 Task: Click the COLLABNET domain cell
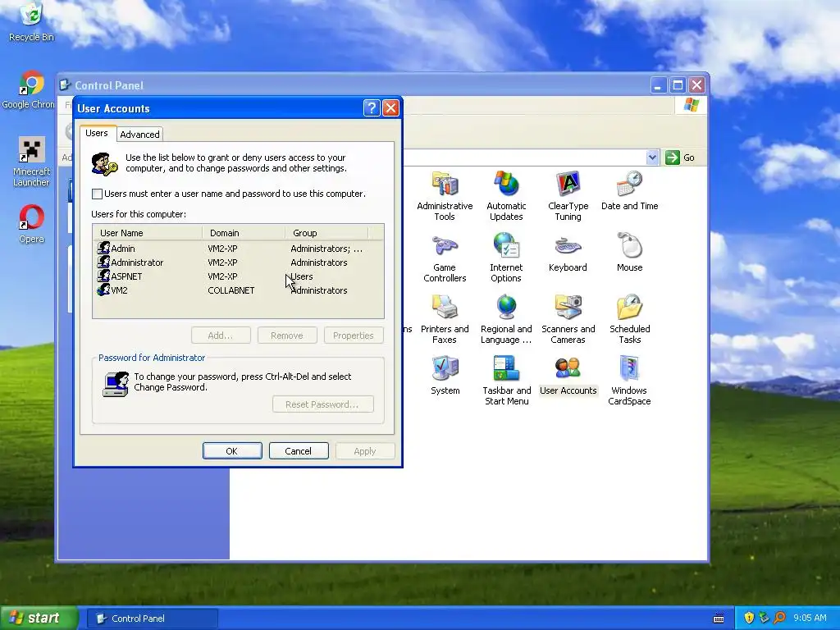pos(231,290)
